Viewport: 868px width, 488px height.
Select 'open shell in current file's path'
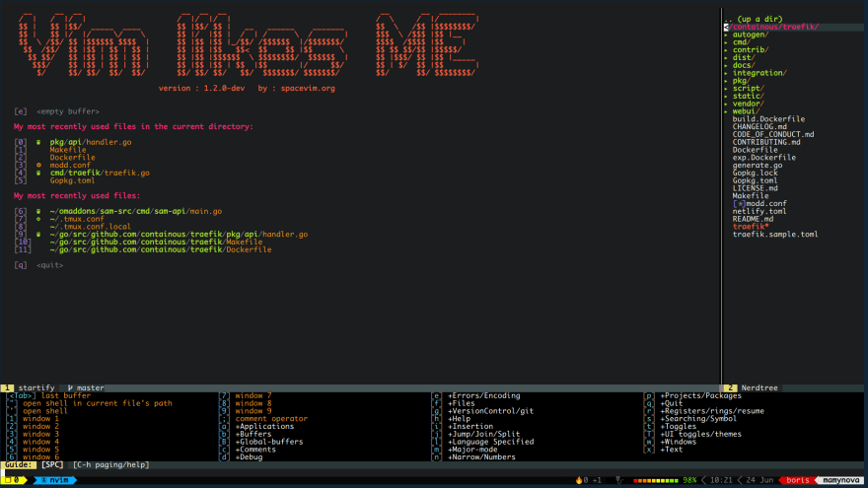click(98, 403)
